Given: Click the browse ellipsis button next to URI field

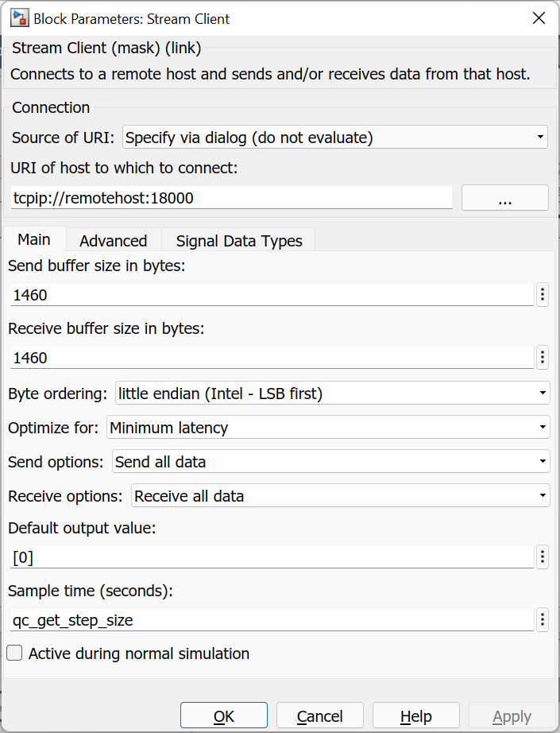Looking at the screenshot, I should pyautogui.click(x=504, y=197).
